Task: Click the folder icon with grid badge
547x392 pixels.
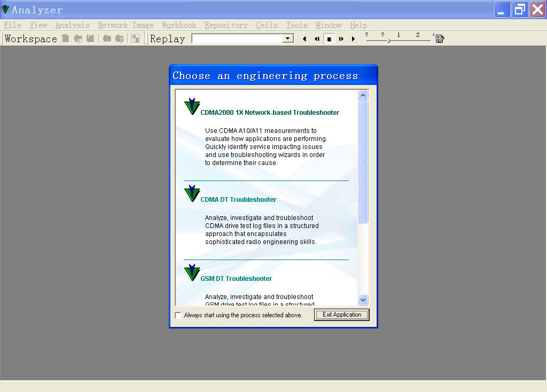Action: pyautogui.click(x=78, y=38)
